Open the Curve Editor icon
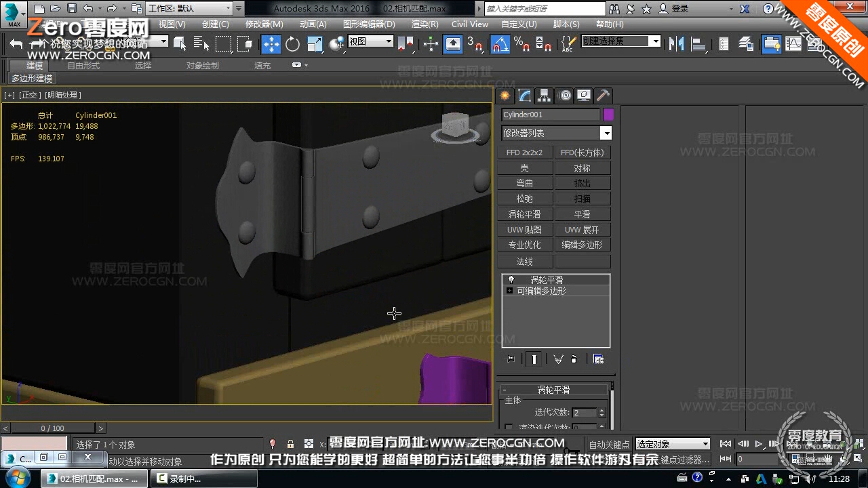Image resolution: width=868 pixels, height=488 pixels. coord(793,44)
